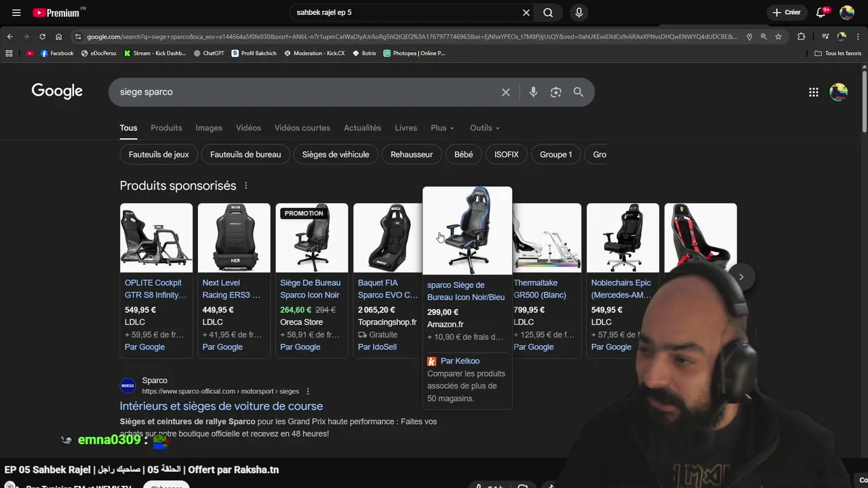
Task: Open the Noblechairs Epic product image
Action: [623, 238]
